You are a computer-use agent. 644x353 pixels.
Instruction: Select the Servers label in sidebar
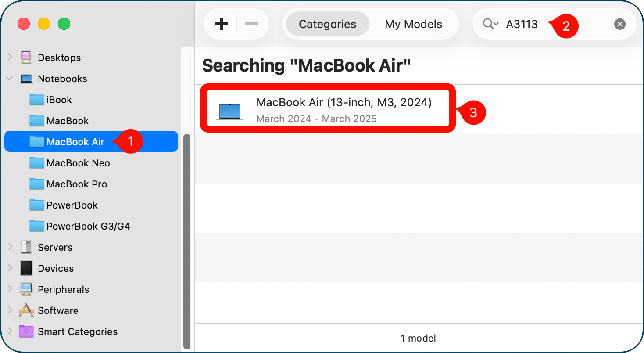point(55,247)
